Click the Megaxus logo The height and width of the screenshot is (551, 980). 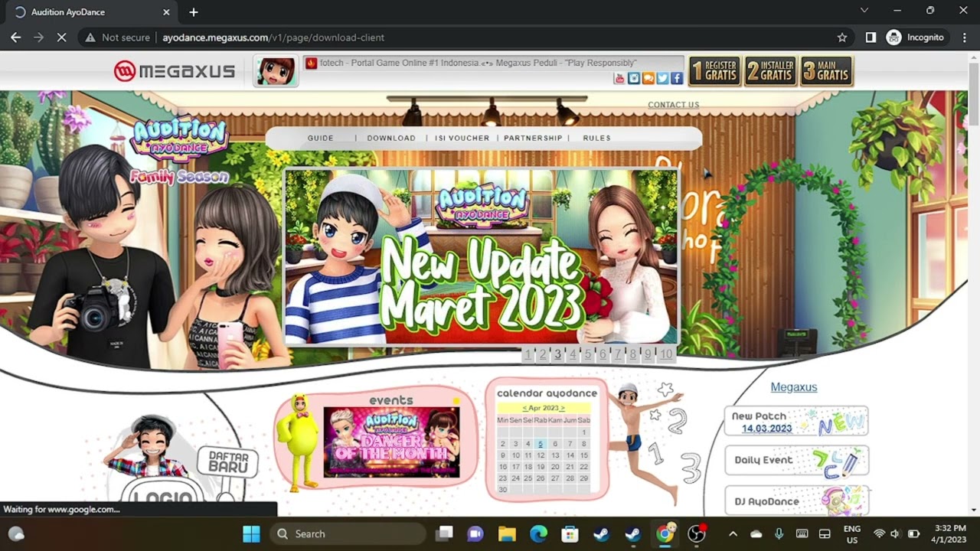[175, 71]
